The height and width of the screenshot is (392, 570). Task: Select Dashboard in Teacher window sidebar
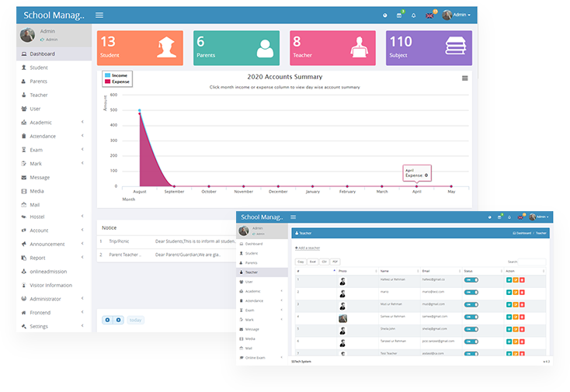click(x=262, y=244)
